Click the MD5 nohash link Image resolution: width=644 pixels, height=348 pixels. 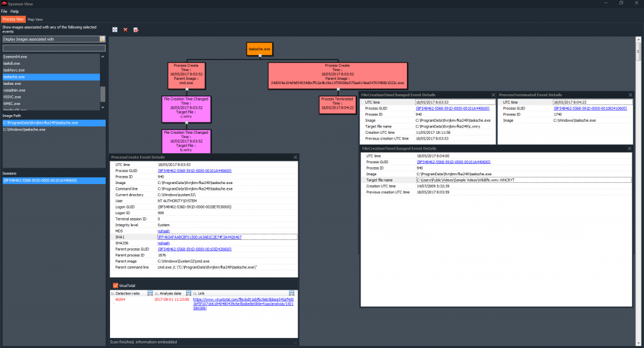[164, 231]
